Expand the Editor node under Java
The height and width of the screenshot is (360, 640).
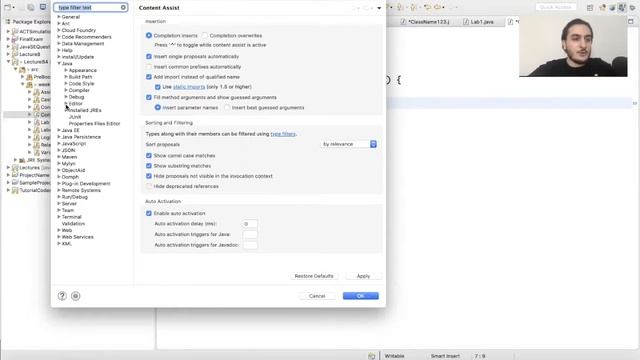click(x=66, y=103)
